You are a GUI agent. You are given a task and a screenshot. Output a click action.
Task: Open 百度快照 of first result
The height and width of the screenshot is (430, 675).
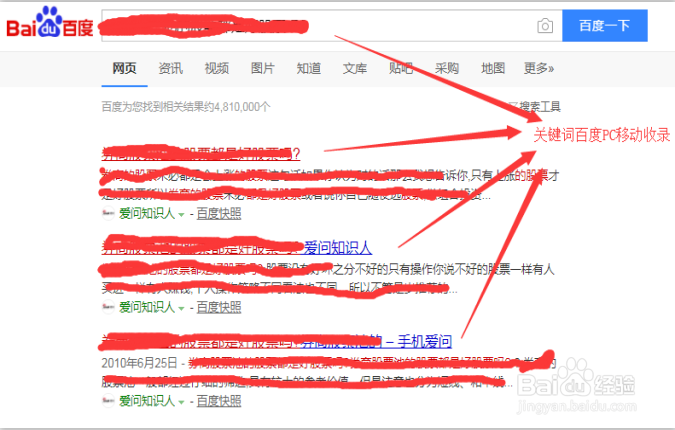(x=219, y=213)
